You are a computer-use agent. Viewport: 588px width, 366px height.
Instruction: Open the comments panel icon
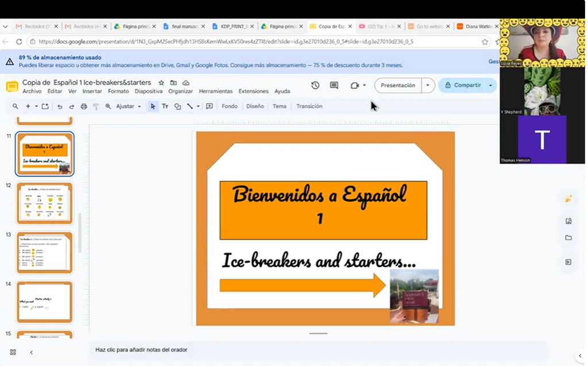pyautogui.click(x=334, y=86)
